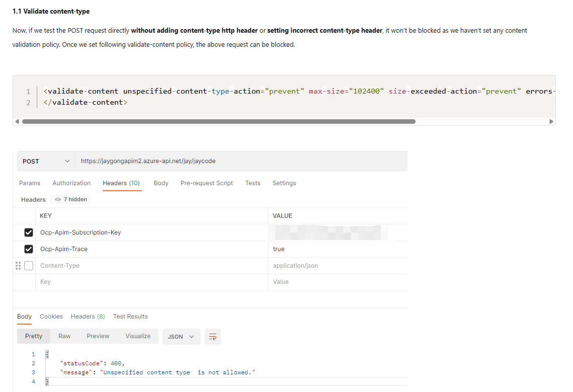Click the wrap lines icon in response toolbar

coord(213,337)
